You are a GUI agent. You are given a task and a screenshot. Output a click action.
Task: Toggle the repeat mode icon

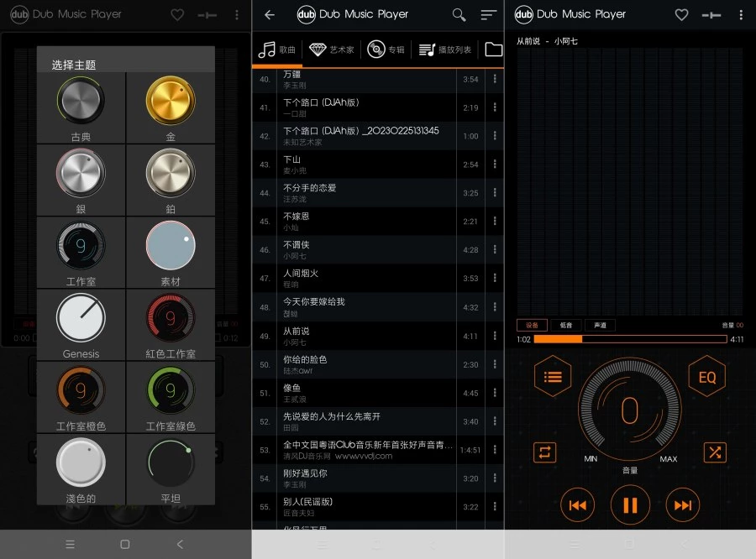click(x=545, y=452)
